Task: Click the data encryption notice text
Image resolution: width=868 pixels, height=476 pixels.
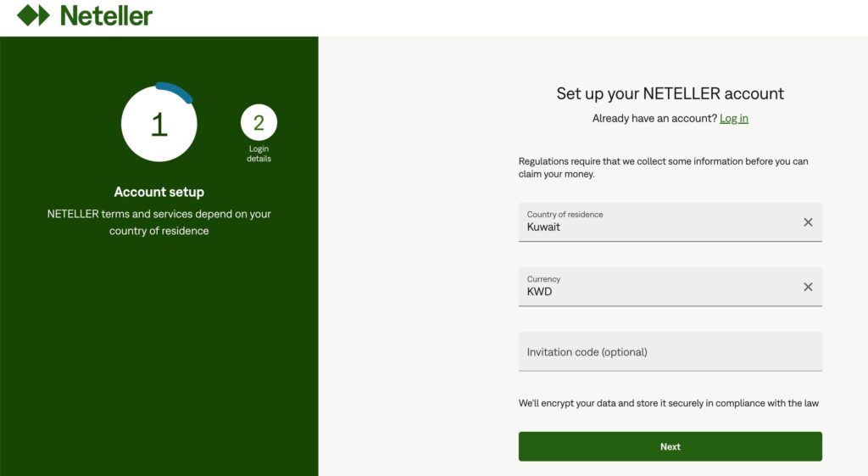Action: tap(668, 403)
